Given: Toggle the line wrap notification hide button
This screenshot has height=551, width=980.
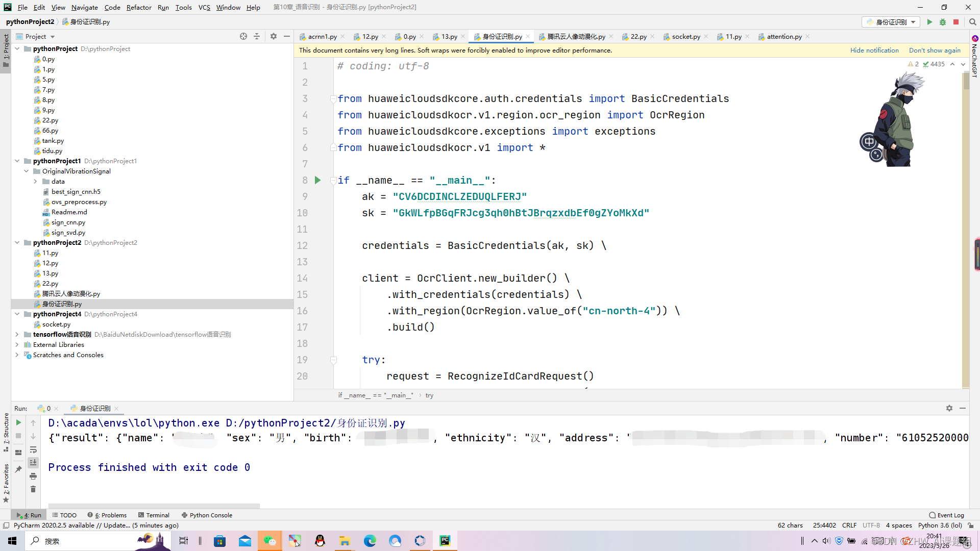Looking at the screenshot, I should click(874, 50).
